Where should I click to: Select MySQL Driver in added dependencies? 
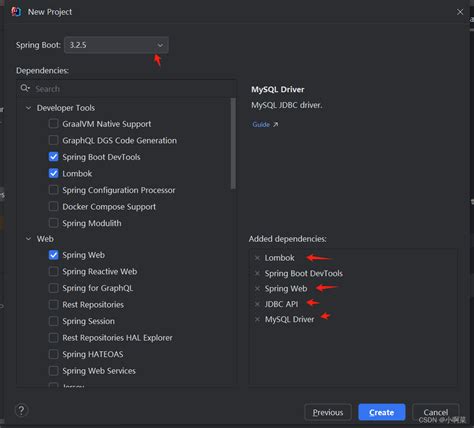tap(289, 319)
